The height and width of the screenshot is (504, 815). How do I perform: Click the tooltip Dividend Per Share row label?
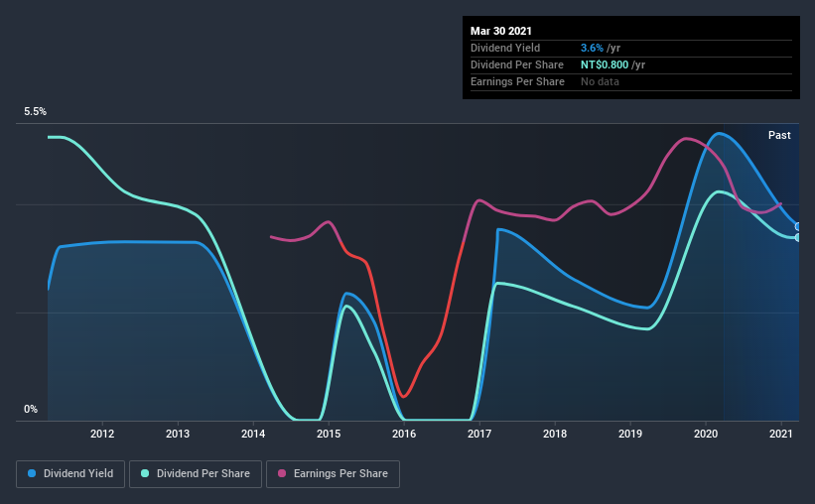coord(516,64)
